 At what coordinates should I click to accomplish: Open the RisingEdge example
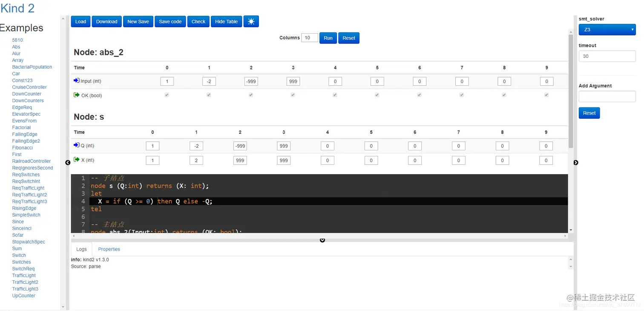[24, 208]
